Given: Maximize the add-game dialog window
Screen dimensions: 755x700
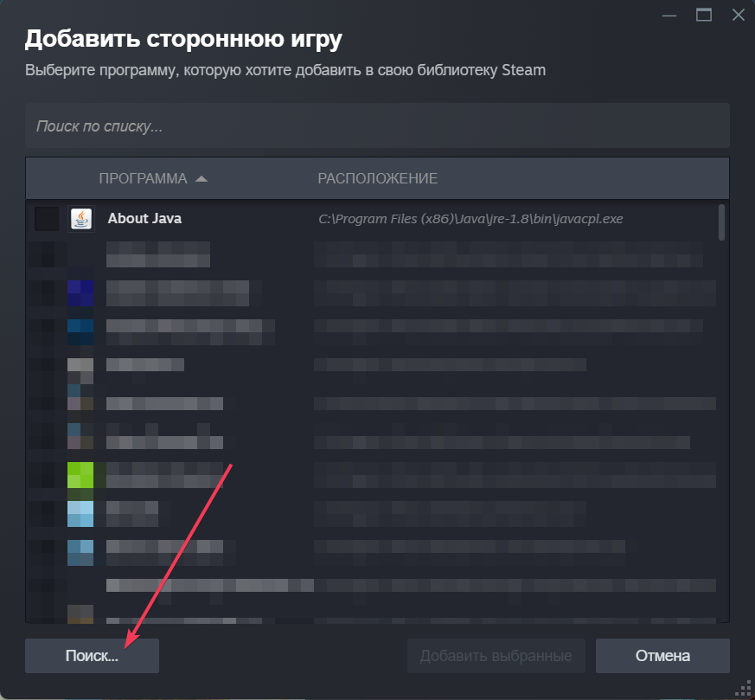Looking at the screenshot, I should click(x=703, y=15).
